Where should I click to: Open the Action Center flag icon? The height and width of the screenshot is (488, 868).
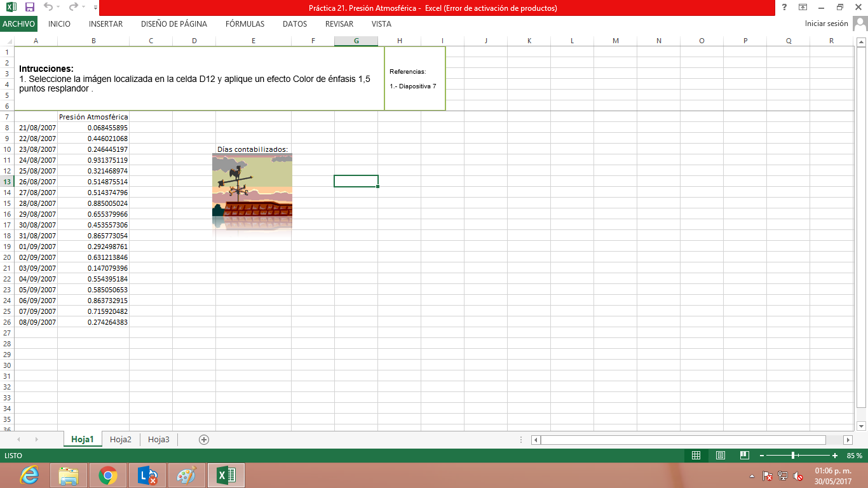coord(767,475)
